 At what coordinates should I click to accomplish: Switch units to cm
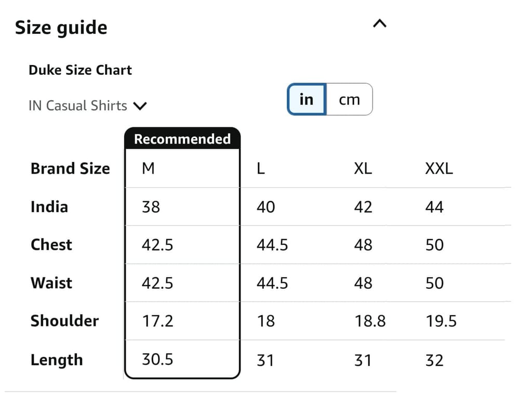pyautogui.click(x=349, y=99)
